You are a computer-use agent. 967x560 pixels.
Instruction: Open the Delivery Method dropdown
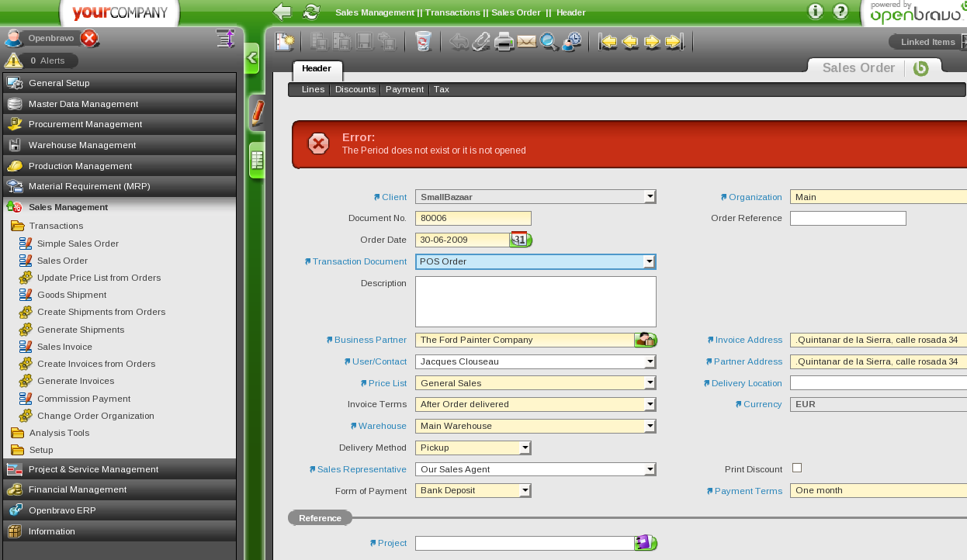coord(525,448)
